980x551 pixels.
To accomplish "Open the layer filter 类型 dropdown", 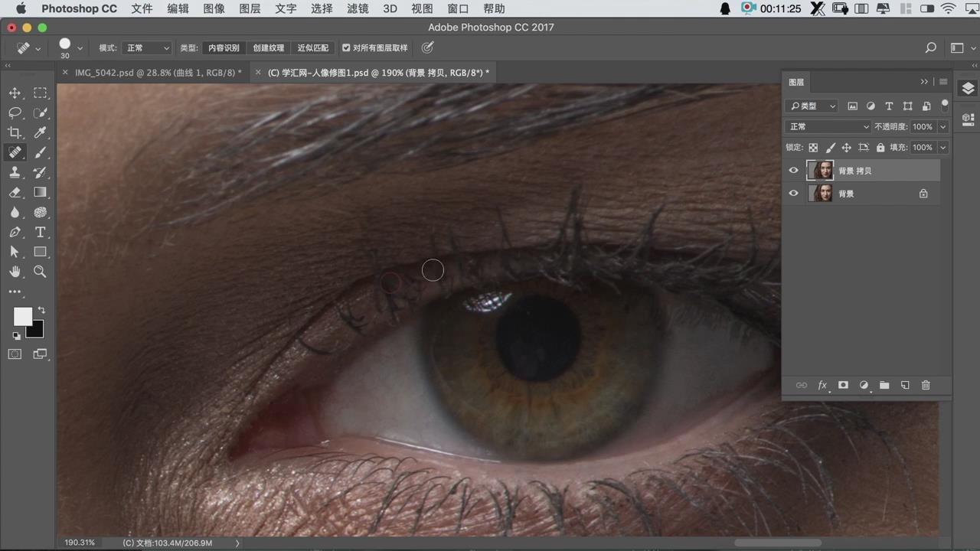I will coord(812,106).
